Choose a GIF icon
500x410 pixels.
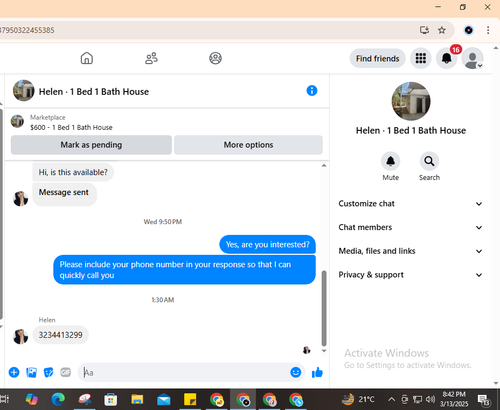pyautogui.click(x=66, y=372)
